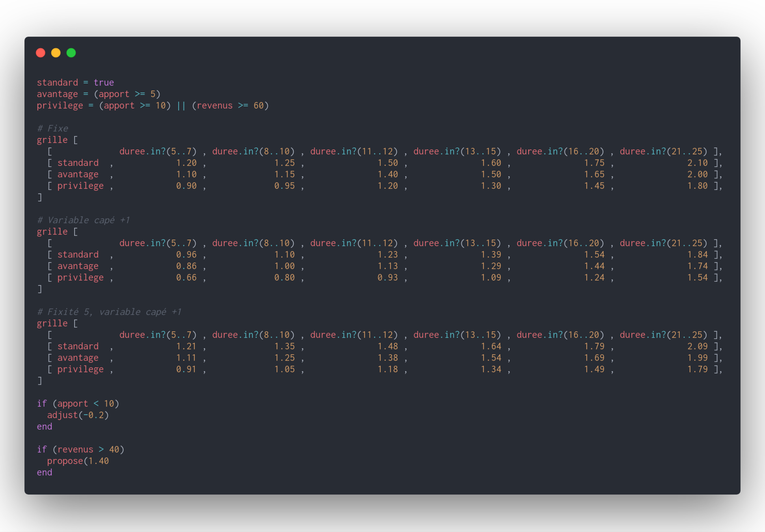Click the 'if (apport < 10)' statement

point(78,404)
